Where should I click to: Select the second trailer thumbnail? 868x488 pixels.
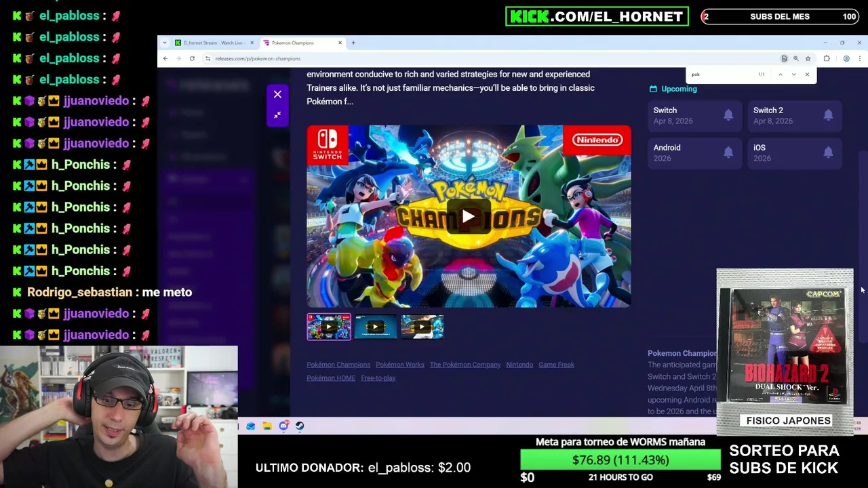tap(375, 327)
